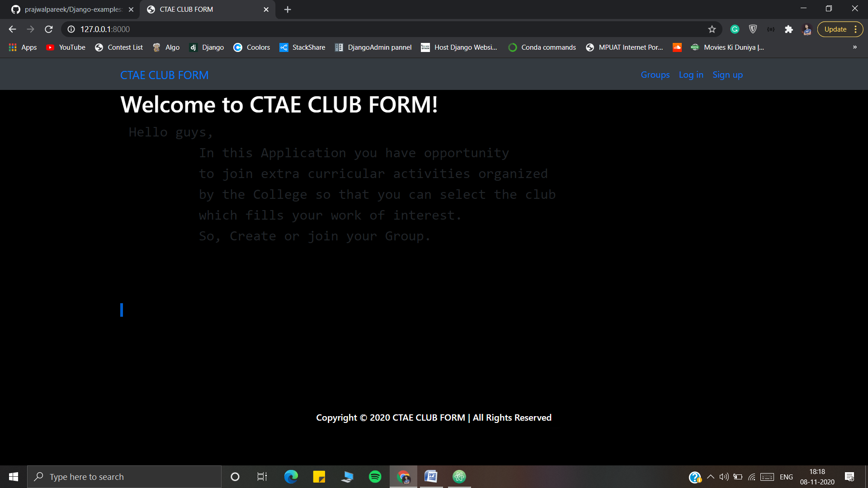Expand hidden bookmarks with double chevron
Viewport: 868px width, 488px height.
pos(854,47)
